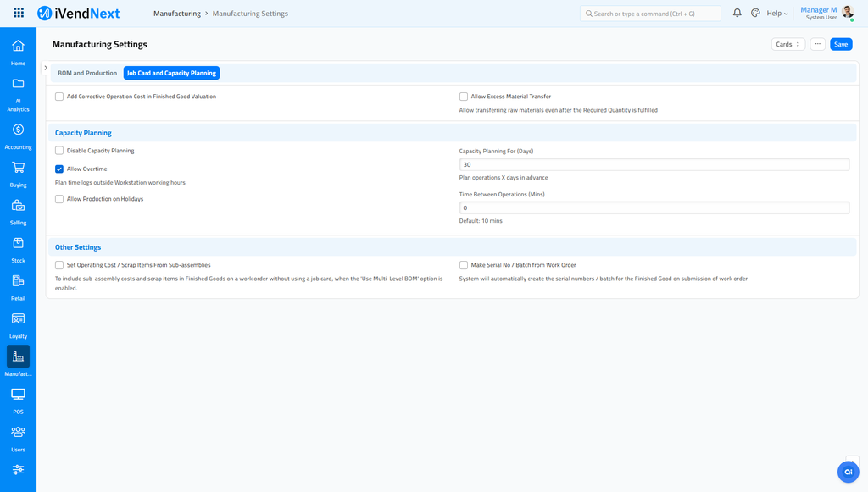Click Manufacturing Settings breadcrumb

(250, 14)
